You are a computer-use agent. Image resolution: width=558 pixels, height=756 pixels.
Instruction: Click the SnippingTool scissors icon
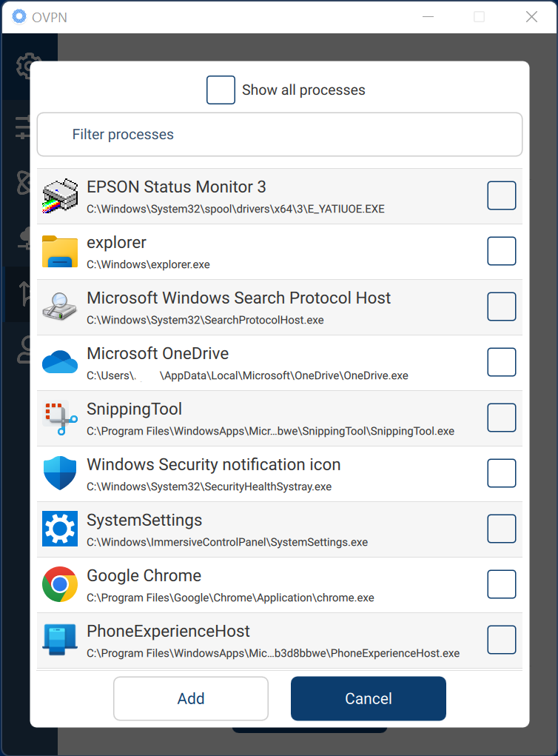[60, 418]
